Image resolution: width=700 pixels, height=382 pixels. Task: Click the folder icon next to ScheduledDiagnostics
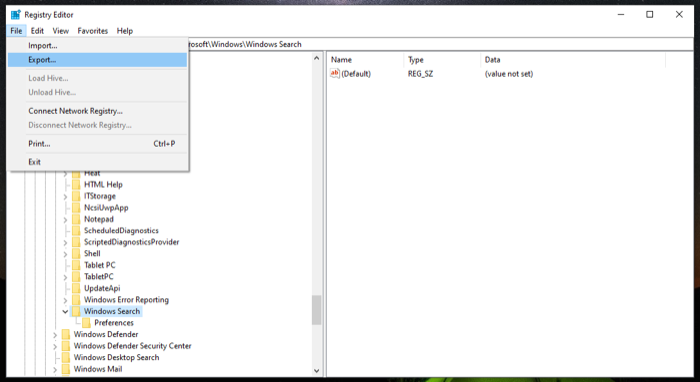point(76,231)
